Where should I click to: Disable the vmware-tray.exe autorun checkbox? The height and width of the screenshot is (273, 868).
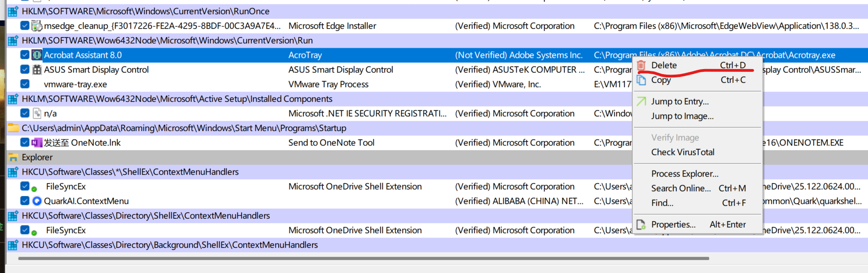coord(25,84)
